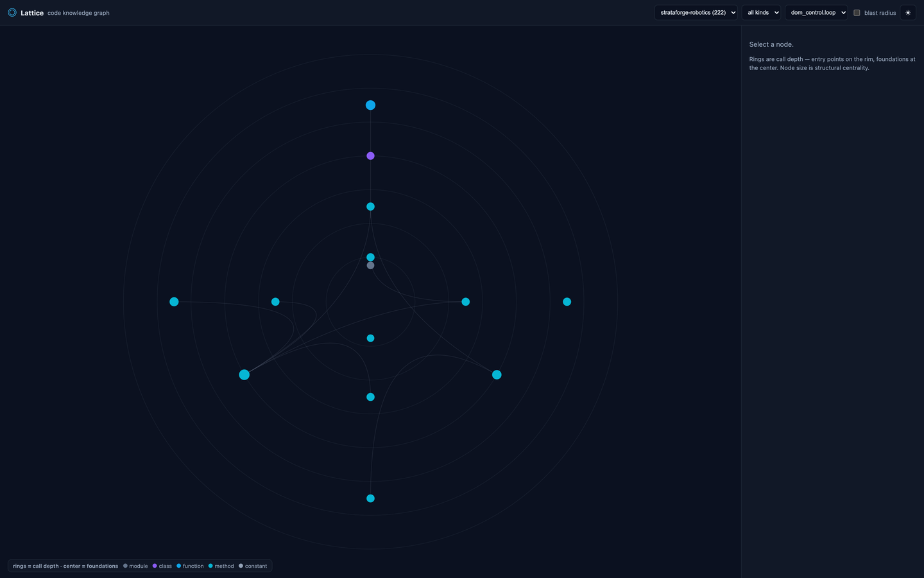
Task: Open the strataforge-robotics (222) repository dropdown
Action: click(696, 13)
